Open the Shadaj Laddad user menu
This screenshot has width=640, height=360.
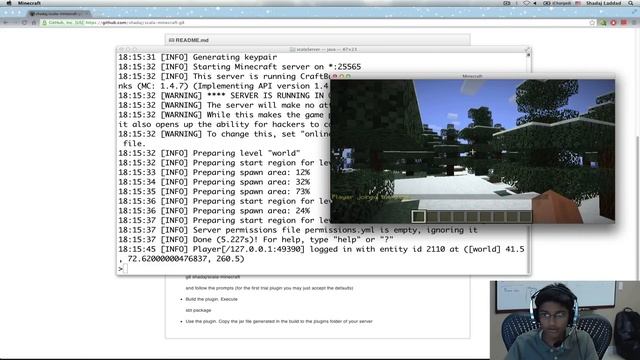[x=603, y=3]
